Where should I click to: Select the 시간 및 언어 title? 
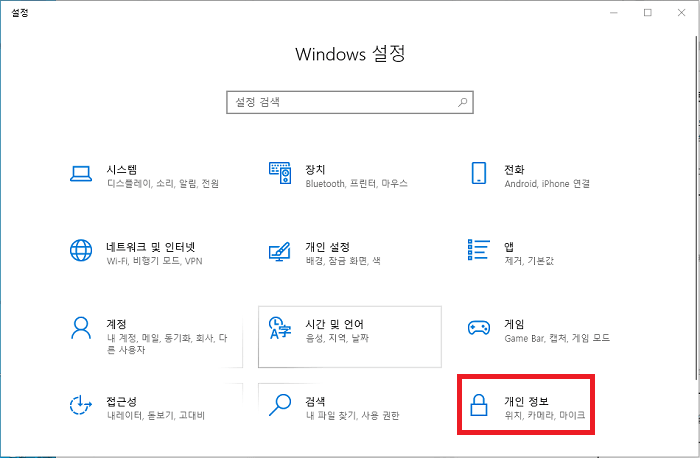334,324
